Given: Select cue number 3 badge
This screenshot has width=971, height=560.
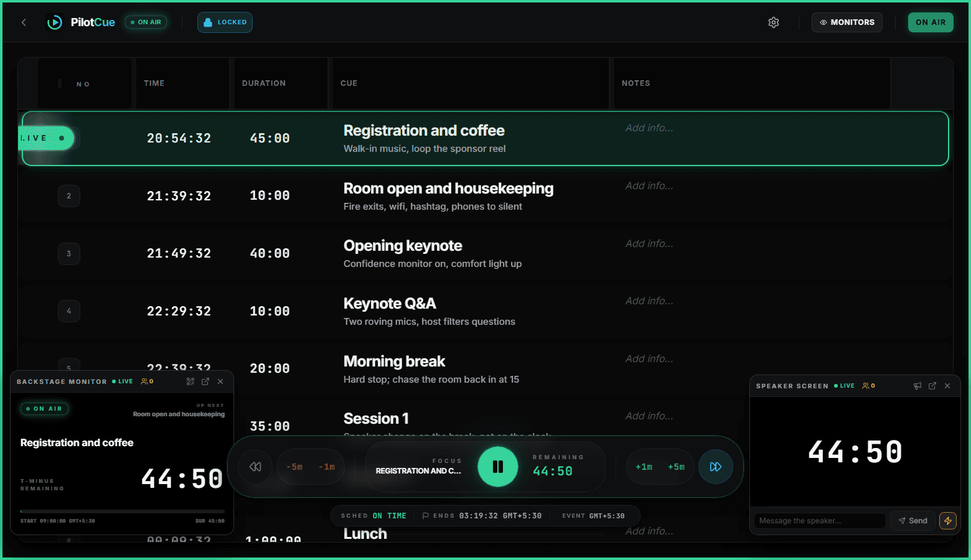Looking at the screenshot, I should (x=69, y=254).
